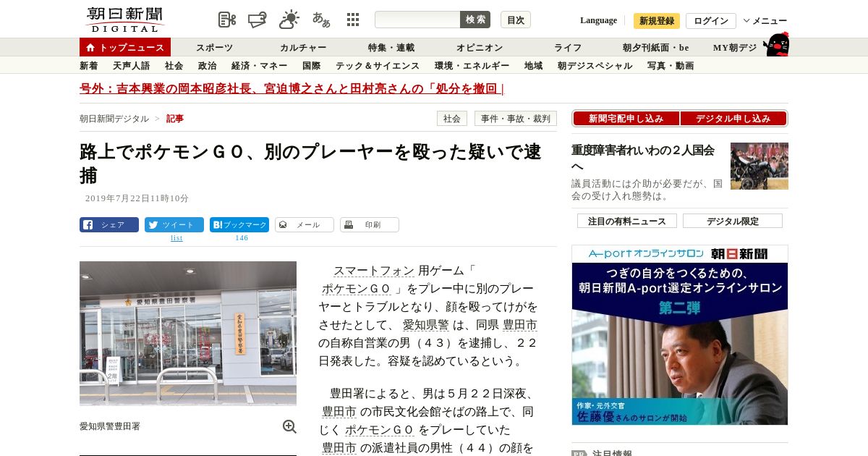Open the 政治 submenu item
This screenshot has height=456, width=868.
coord(207,65)
